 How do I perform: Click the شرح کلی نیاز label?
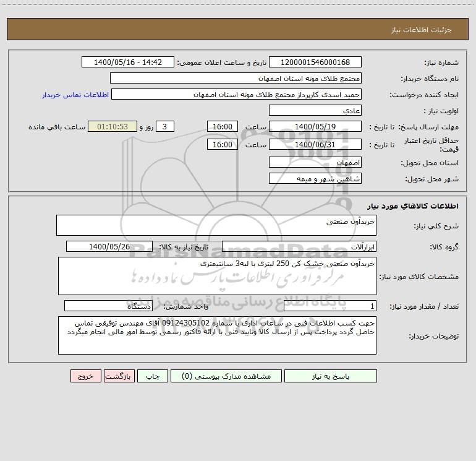pyautogui.click(x=436, y=226)
